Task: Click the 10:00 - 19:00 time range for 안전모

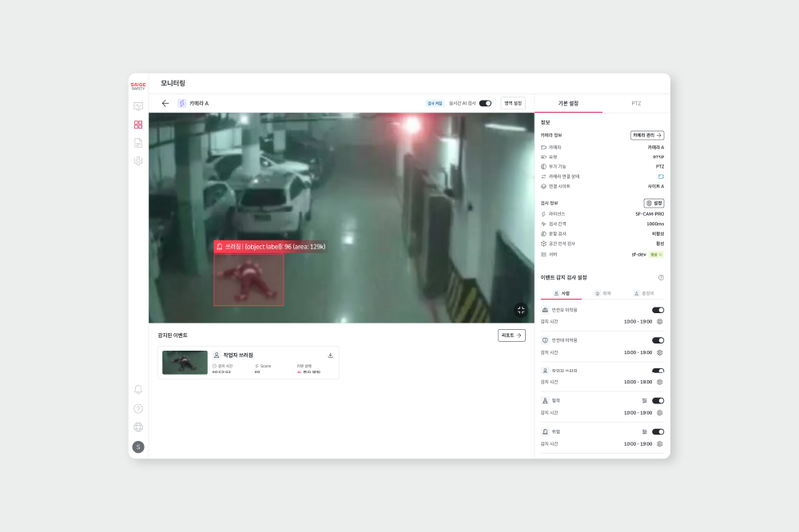Action: click(x=637, y=321)
